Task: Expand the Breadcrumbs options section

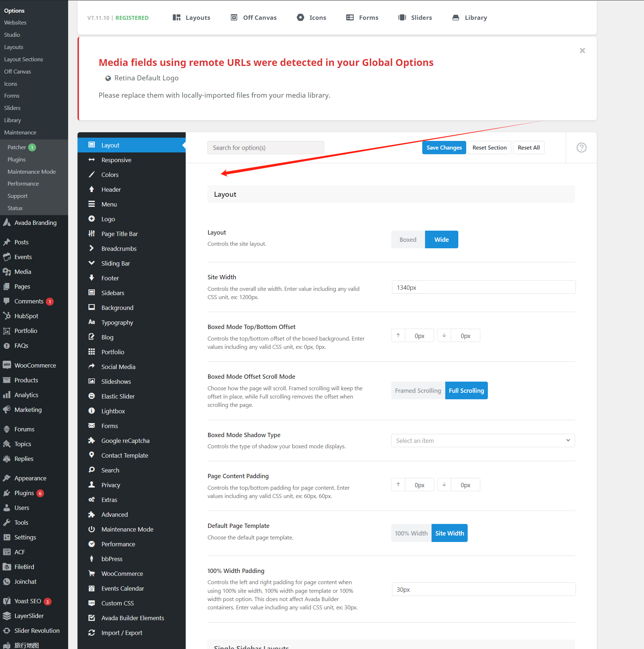Action: (x=119, y=249)
